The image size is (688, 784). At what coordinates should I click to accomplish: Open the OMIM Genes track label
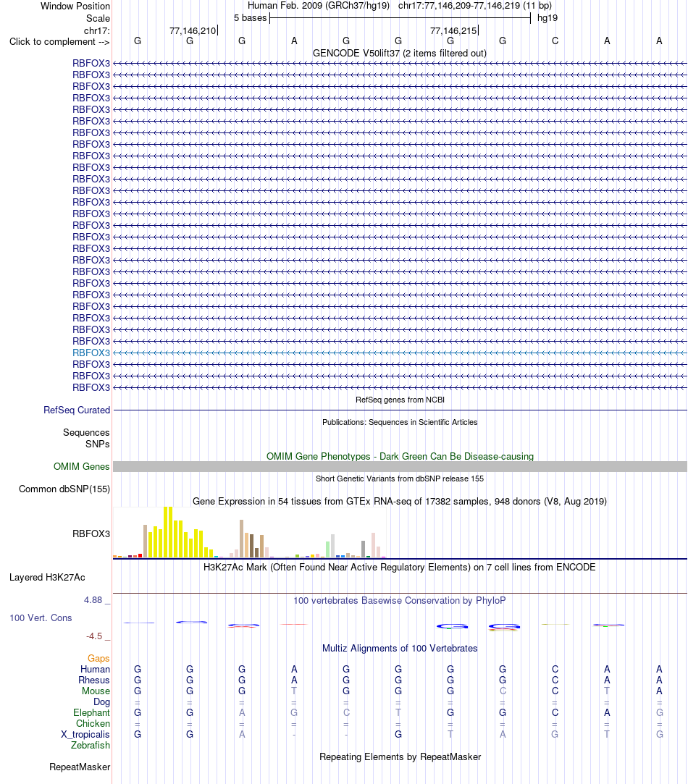click(82, 466)
